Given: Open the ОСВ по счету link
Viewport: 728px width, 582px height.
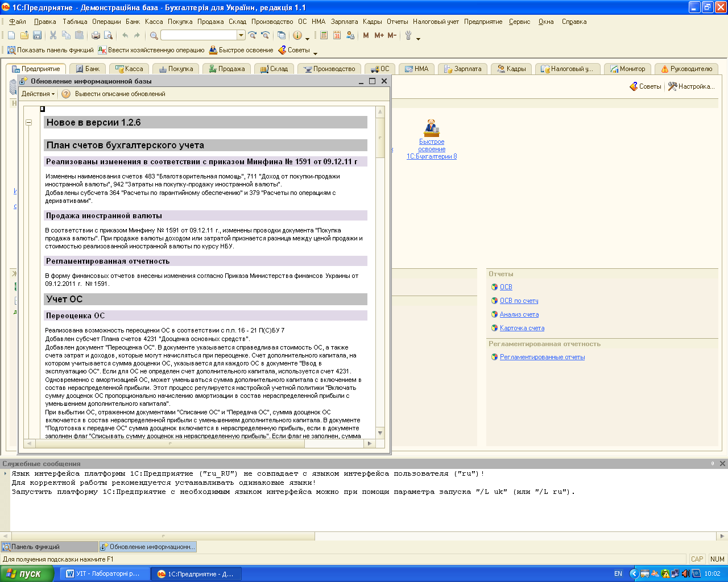Looking at the screenshot, I should point(519,301).
